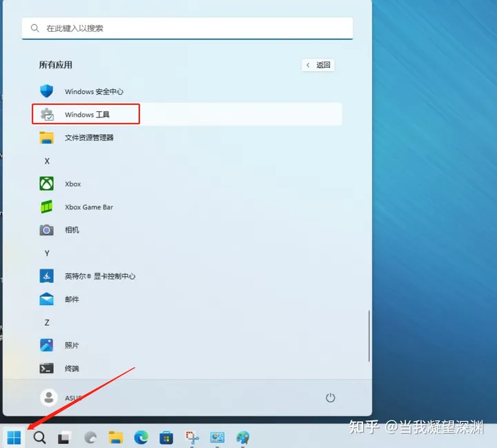Click the power button icon

[x=330, y=398]
